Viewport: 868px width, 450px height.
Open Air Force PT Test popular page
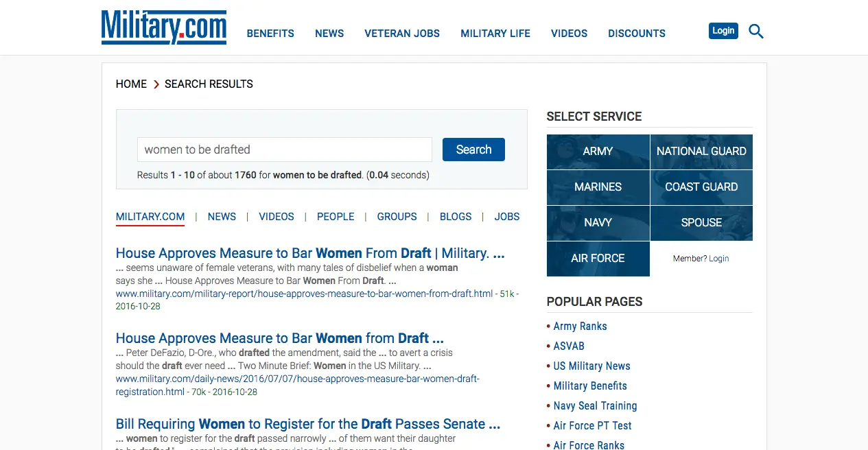pyautogui.click(x=592, y=426)
